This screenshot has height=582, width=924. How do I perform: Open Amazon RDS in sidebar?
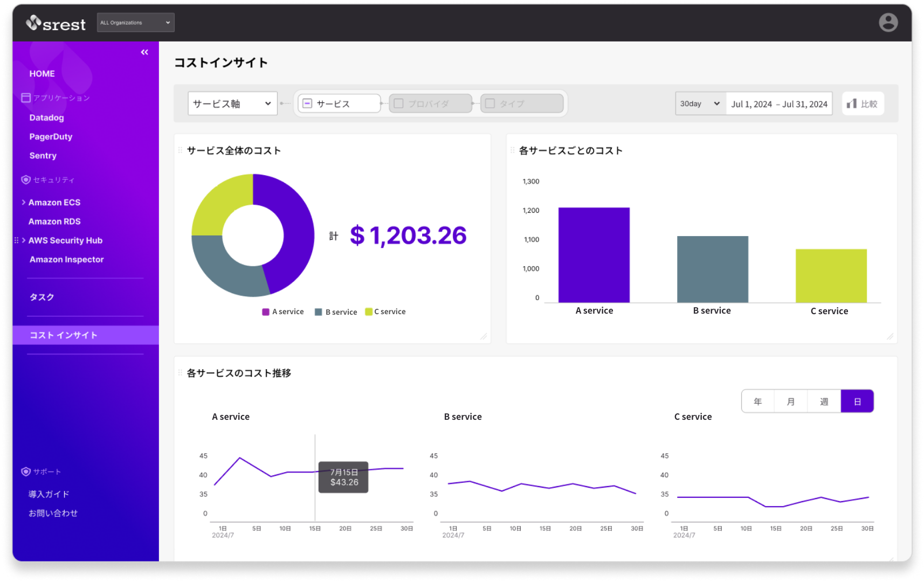click(54, 221)
